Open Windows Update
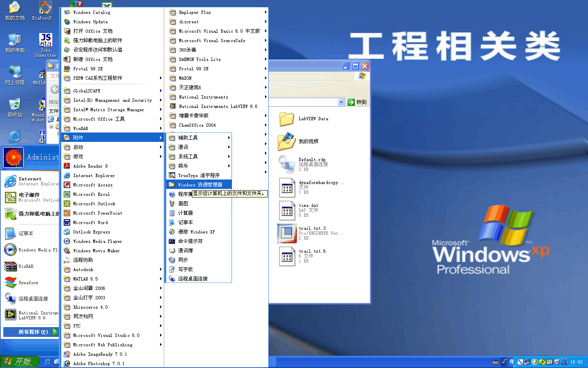The width and height of the screenshot is (588, 368). click(x=113, y=22)
